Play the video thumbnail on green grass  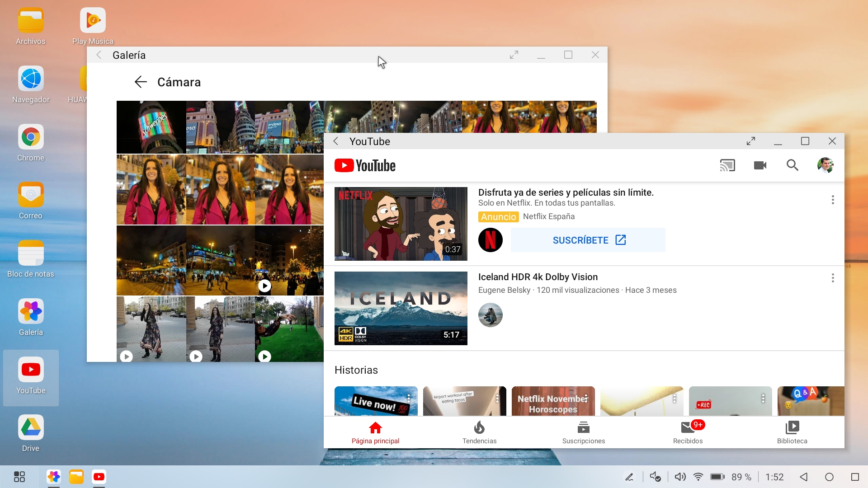[289, 329]
